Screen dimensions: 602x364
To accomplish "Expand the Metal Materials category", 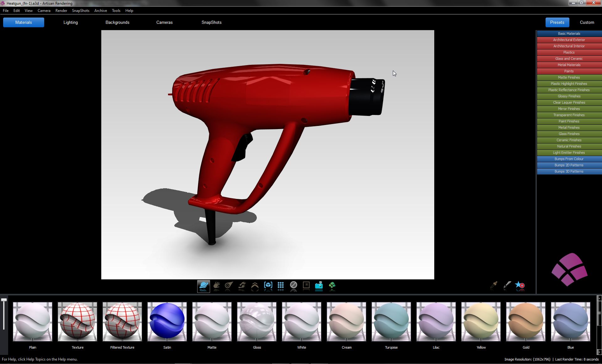I will [x=569, y=65].
